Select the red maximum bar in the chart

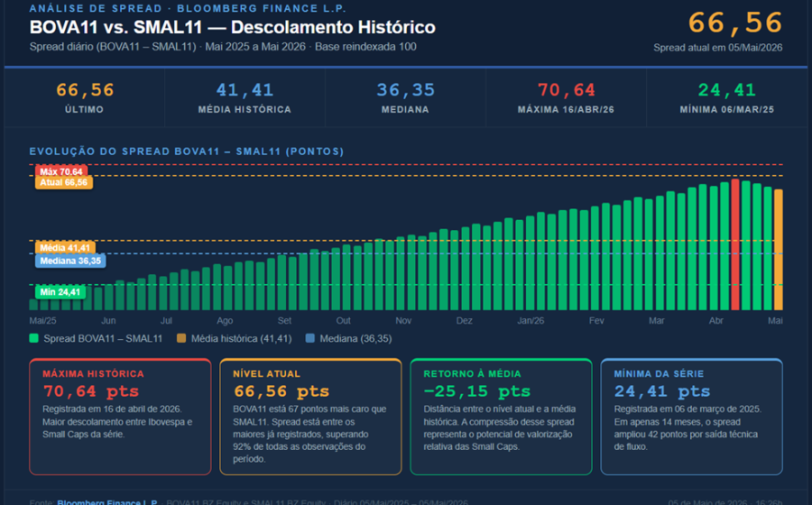(x=734, y=244)
